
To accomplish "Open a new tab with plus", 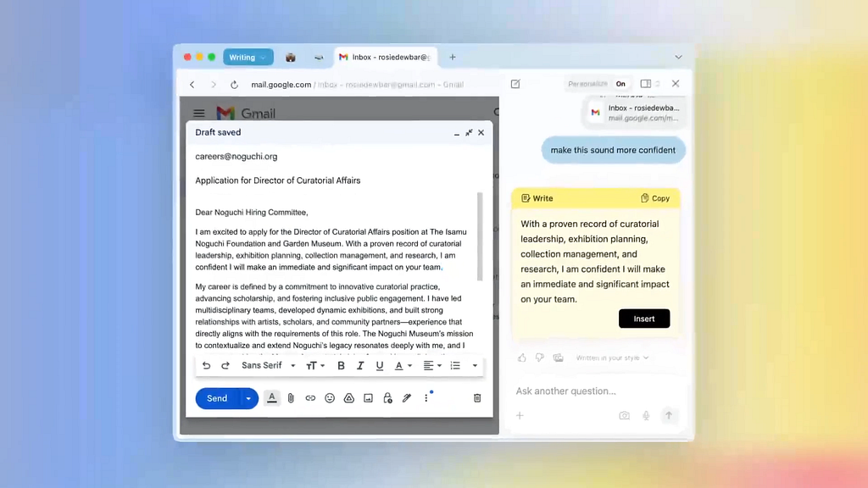I will pos(453,57).
